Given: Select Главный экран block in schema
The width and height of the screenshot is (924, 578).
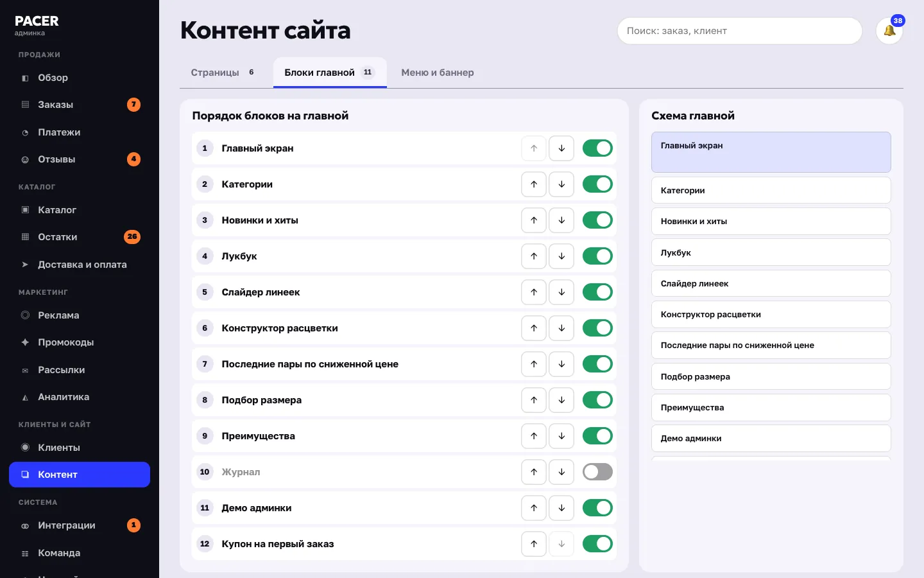Looking at the screenshot, I should coord(771,152).
